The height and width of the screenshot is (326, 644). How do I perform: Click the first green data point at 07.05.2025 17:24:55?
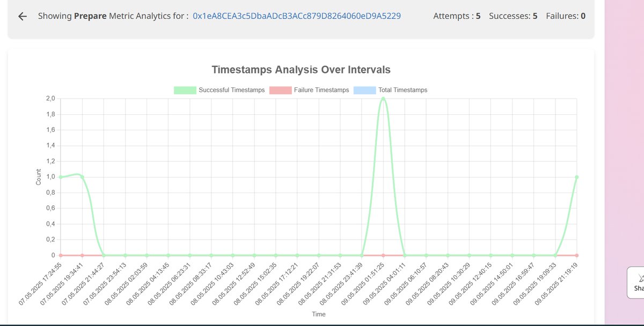pyautogui.click(x=61, y=177)
